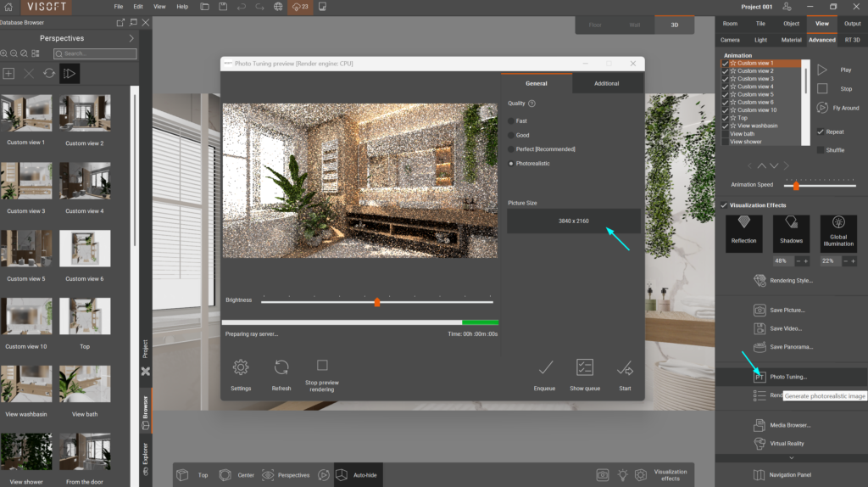Play the animation
This screenshot has height=487, width=868.
[822, 70]
